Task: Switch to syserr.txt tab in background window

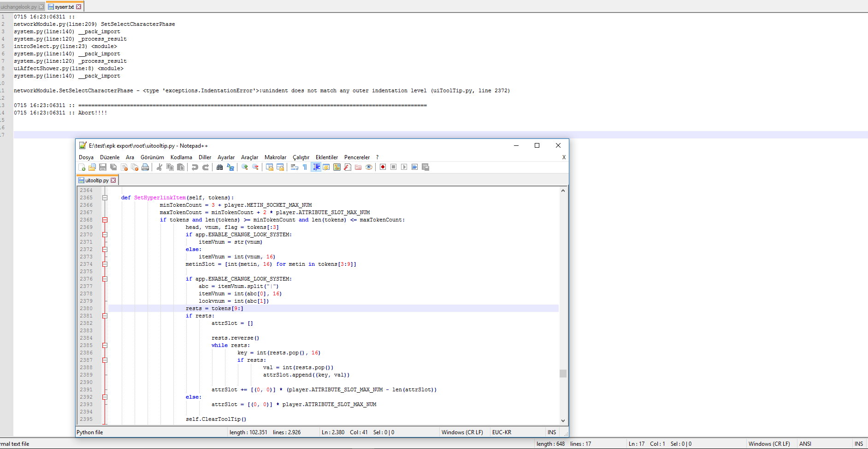Action: coord(64,7)
